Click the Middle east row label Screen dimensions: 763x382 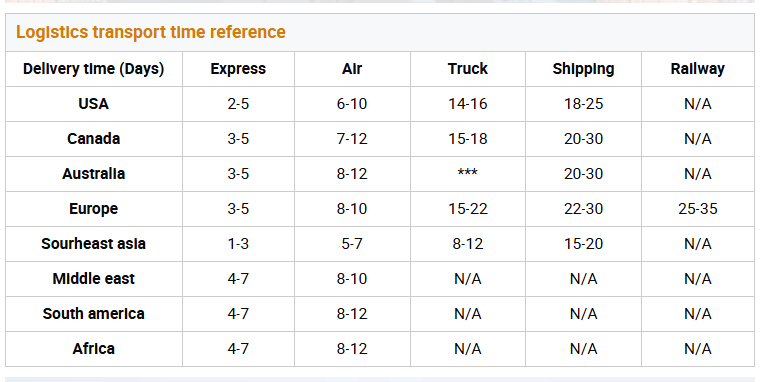click(93, 279)
